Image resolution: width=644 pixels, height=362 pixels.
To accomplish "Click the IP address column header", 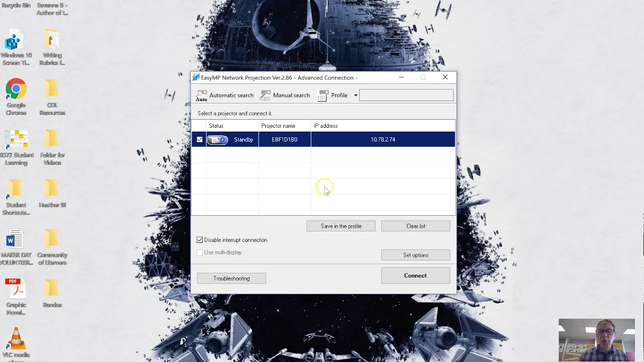I will [x=383, y=126].
